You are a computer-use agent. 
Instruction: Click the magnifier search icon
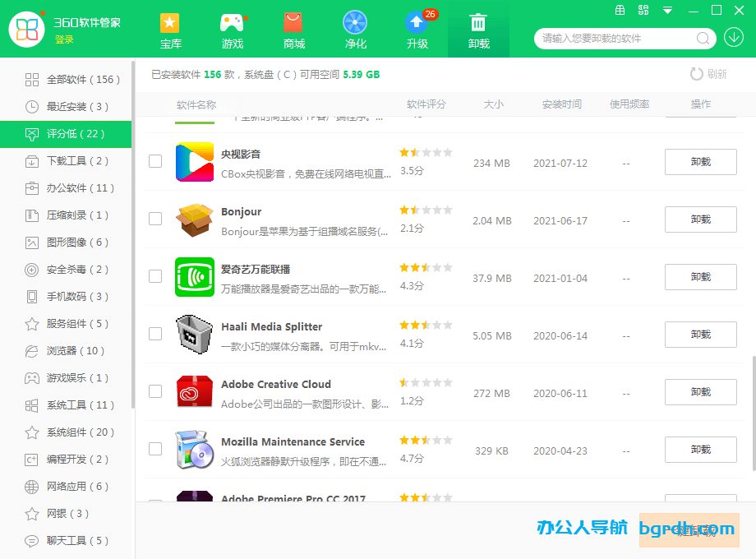coord(703,39)
